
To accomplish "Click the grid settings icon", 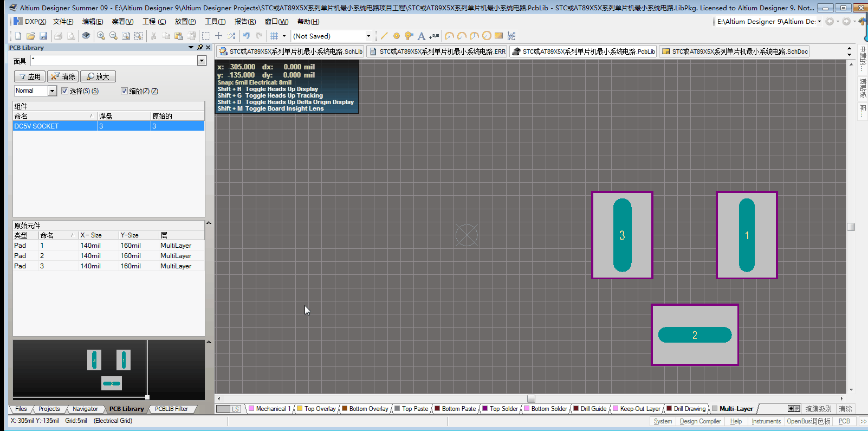I will pyautogui.click(x=274, y=36).
